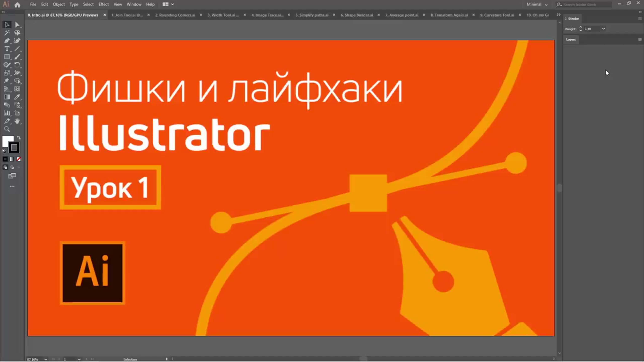644x362 pixels.
Task: Select the Column Graph tool
Action: 7,113
